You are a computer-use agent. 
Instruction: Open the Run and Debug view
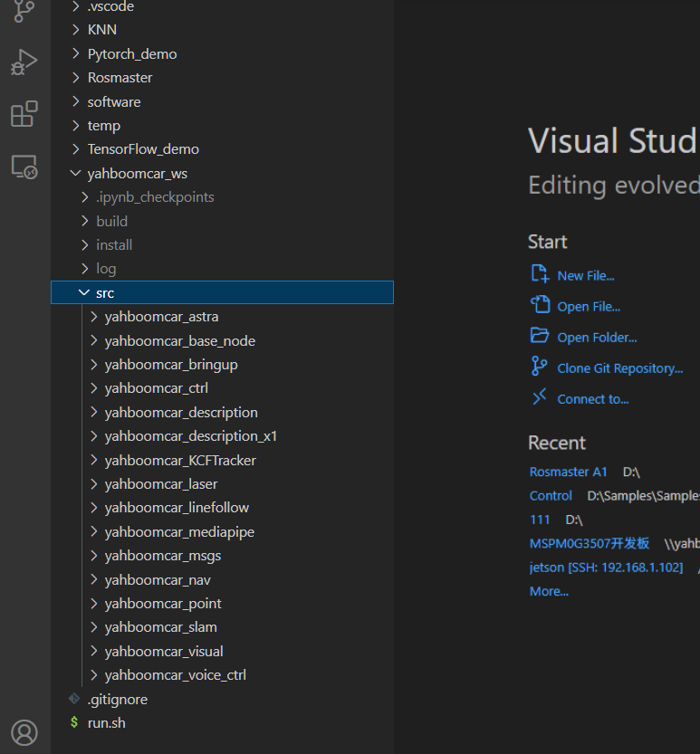(24, 62)
